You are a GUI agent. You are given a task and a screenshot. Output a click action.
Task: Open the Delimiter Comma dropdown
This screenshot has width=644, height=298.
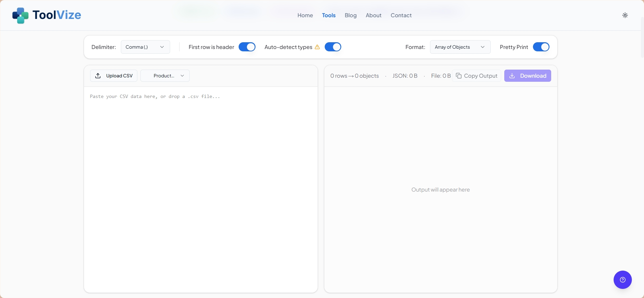[145, 47]
